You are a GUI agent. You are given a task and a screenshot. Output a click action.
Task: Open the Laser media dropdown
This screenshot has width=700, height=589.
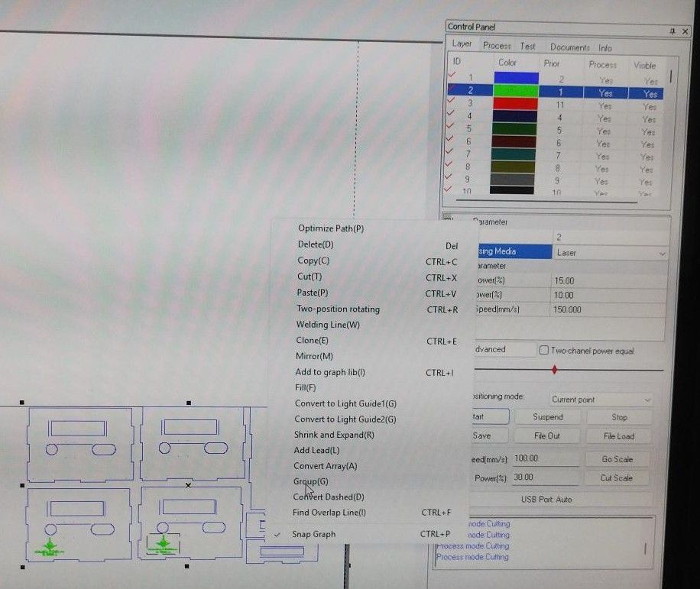pos(610,253)
